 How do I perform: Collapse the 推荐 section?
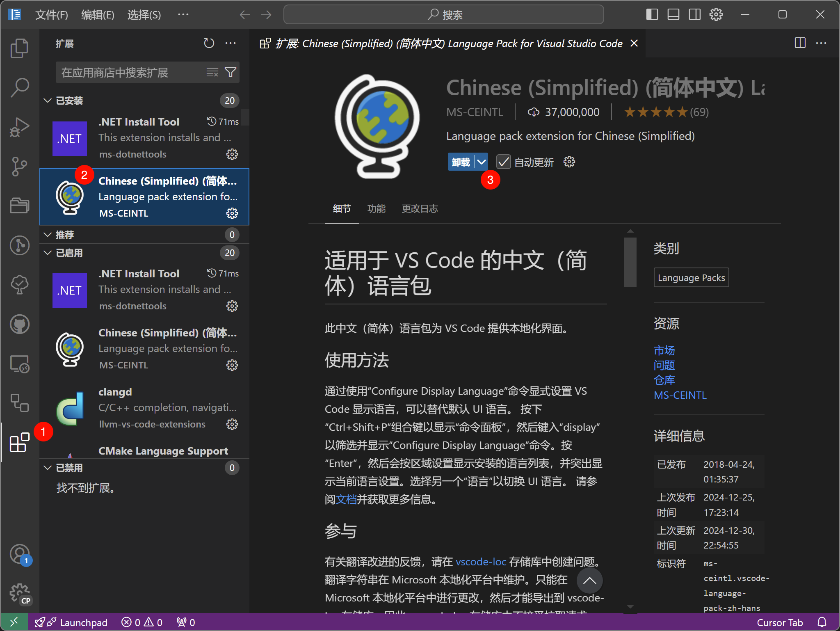pos(48,235)
